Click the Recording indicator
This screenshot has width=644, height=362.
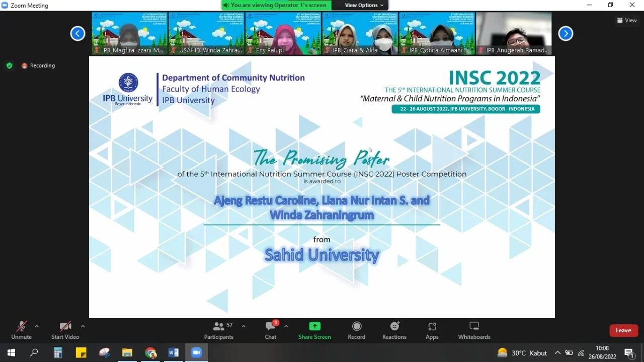38,65
